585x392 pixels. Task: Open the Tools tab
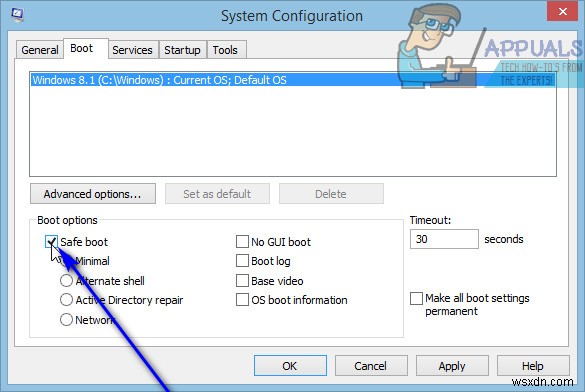pyautogui.click(x=225, y=50)
